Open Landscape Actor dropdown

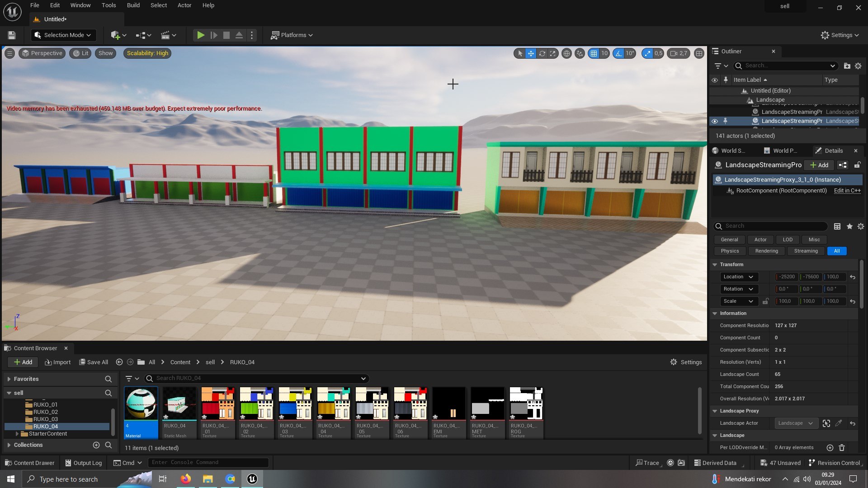[x=796, y=423]
